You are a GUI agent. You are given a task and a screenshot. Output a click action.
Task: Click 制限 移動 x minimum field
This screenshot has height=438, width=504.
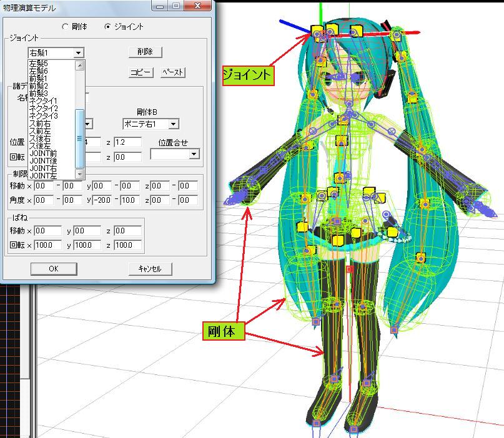(44, 186)
